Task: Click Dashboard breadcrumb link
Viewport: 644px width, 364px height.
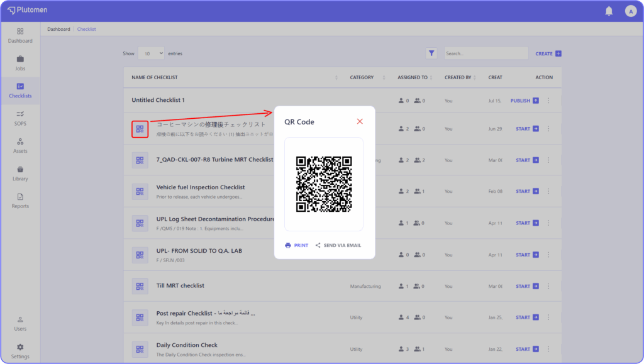Action: click(x=58, y=29)
